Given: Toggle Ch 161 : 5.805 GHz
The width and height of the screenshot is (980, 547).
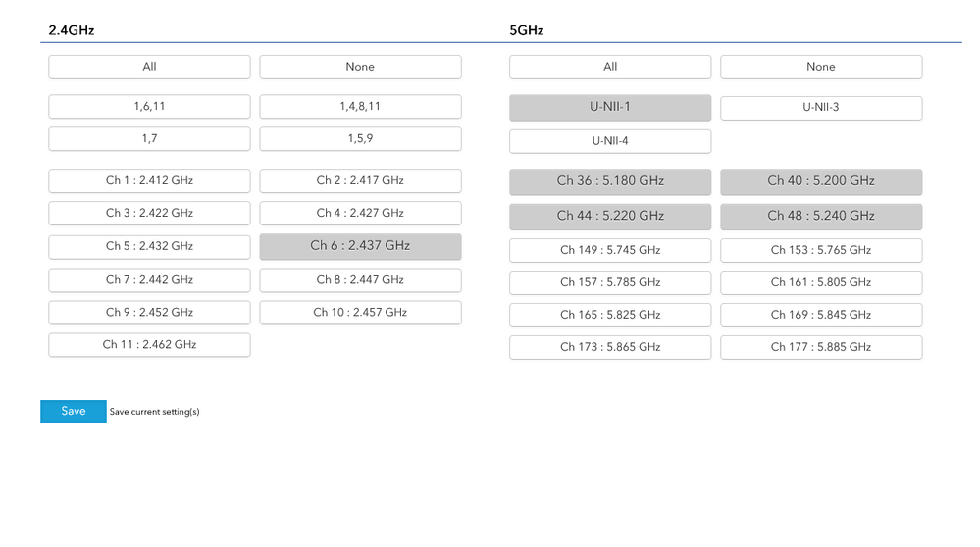Looking at the screenshot, I should click(x=821, y=283).
